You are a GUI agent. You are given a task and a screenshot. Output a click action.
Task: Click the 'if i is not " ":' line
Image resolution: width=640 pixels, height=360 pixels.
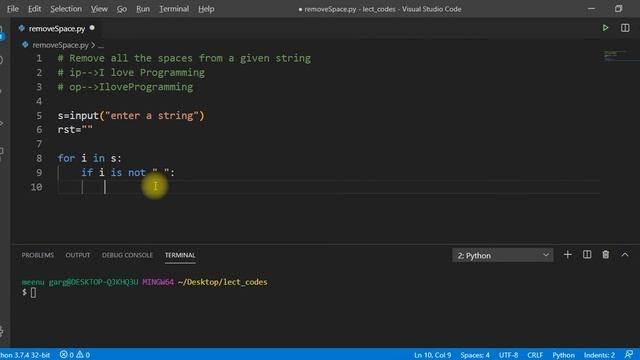click(128, 173)
